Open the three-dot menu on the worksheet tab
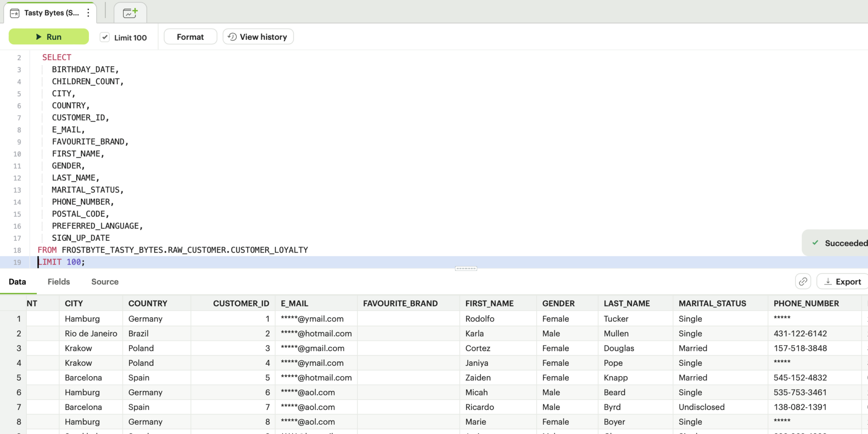868x434 pixels. pos(88,13)
